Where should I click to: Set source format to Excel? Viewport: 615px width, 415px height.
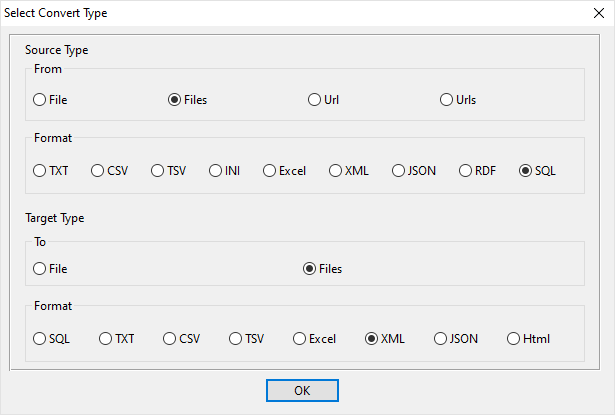pyautogui.click(x=270, y=171)
